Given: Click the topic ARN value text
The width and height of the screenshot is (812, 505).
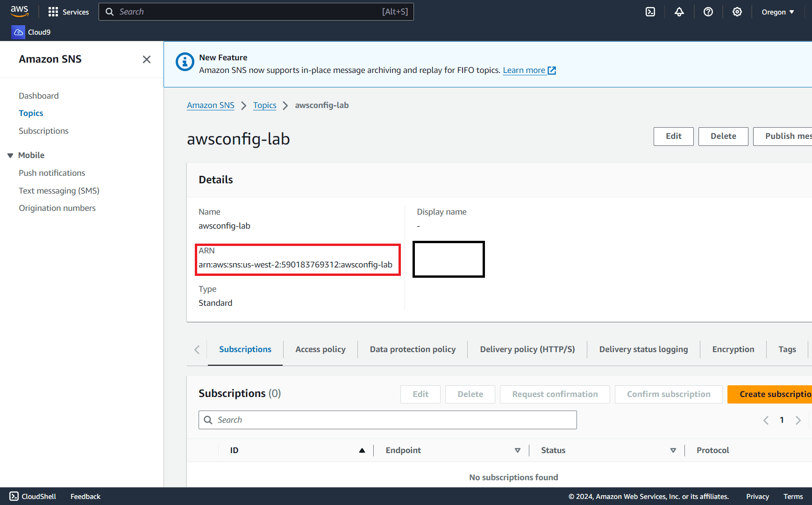Looking at the screenshot, I should [x=295, y=265].
